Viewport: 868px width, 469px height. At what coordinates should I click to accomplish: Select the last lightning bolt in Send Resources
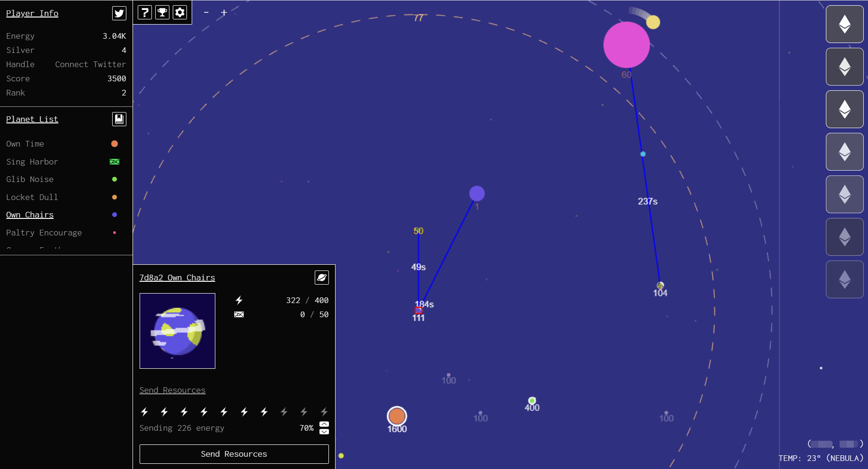pos(324,412)
